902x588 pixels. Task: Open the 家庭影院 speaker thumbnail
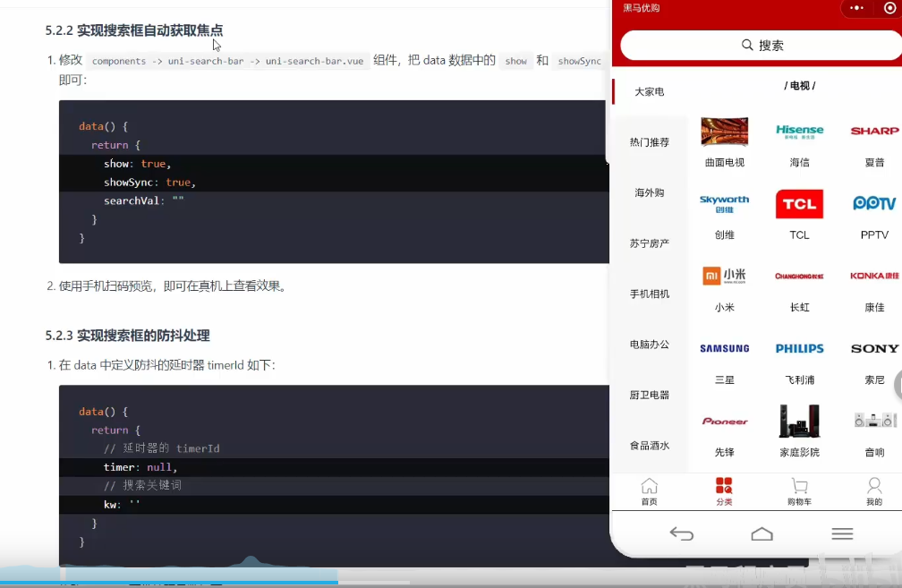coord(800,422)
